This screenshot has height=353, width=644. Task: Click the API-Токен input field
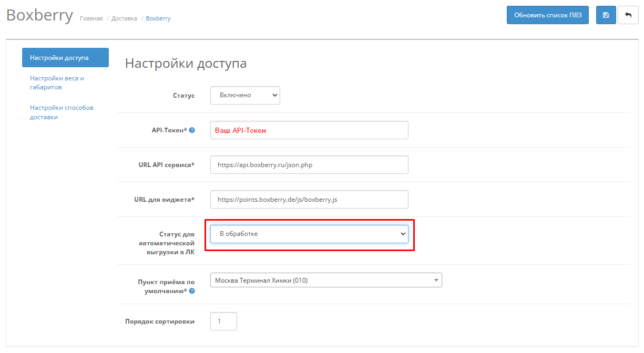[x=309, y=130]
